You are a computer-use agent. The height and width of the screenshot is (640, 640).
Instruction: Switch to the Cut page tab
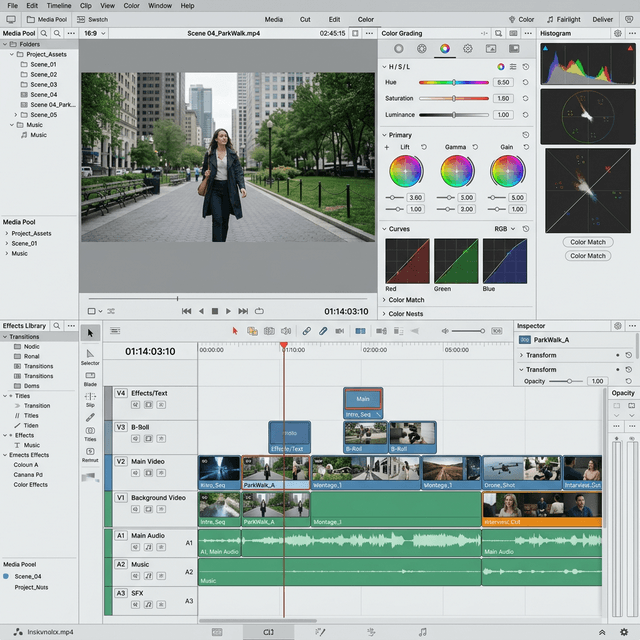click(x=305, y=19)
